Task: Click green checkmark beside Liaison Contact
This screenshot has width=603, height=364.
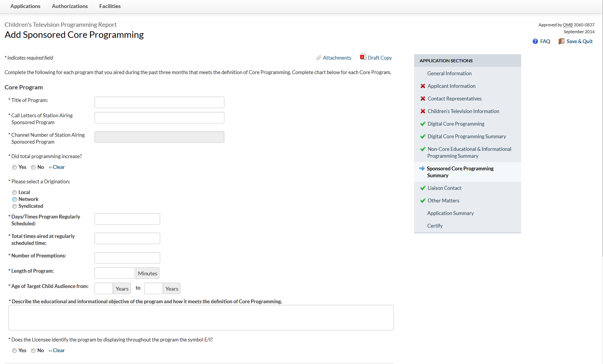Action: point(423,188)
